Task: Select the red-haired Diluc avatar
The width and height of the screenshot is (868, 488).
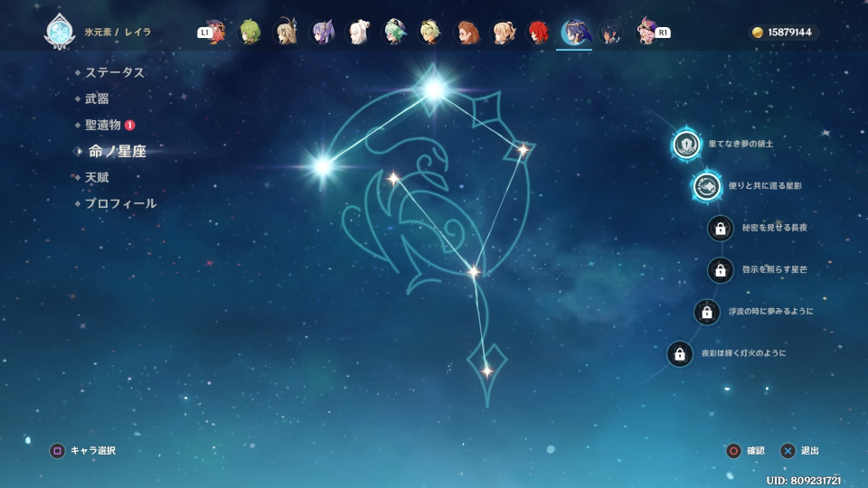Action: click(x=539, y=33)
